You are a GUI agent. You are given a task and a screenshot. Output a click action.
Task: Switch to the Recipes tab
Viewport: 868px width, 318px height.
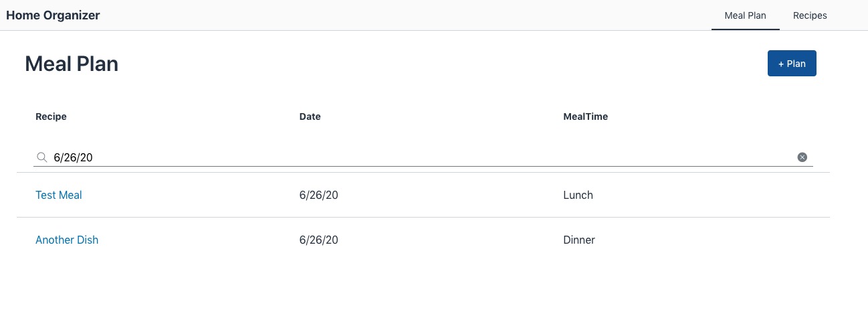810,15
